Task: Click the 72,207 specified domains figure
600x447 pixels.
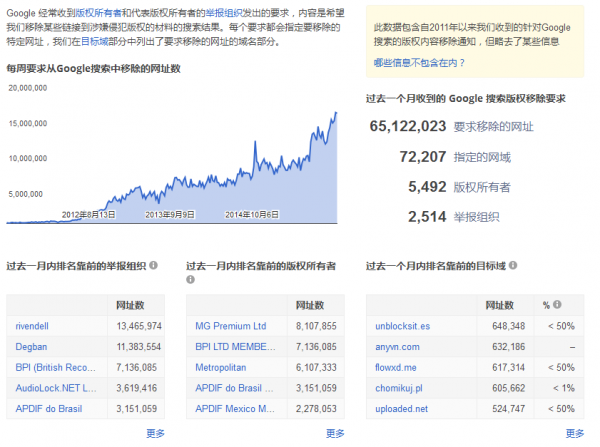Action: [x=423, y=157]
